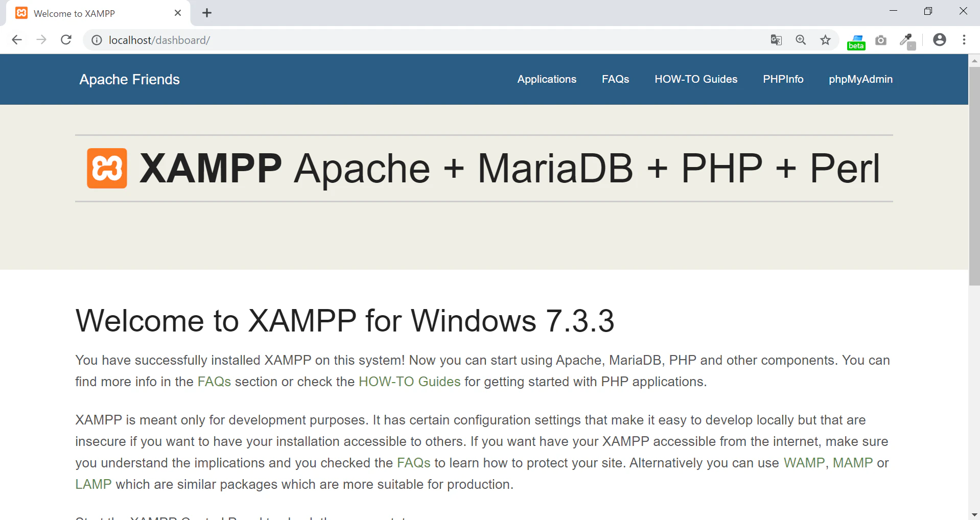The width and height of the screenshot is (980, 520).
Task: Open a new browser tab
Action: point(207,13)
